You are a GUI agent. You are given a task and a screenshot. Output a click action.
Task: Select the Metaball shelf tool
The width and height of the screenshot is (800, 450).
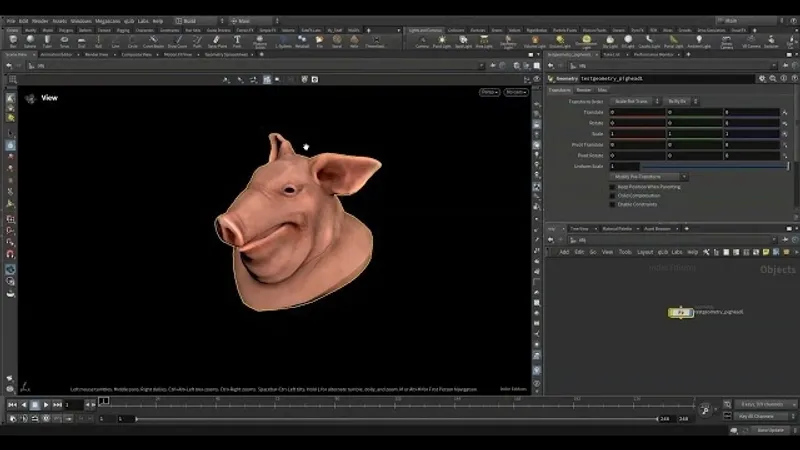pyautogui.click(x=302, y=41)
